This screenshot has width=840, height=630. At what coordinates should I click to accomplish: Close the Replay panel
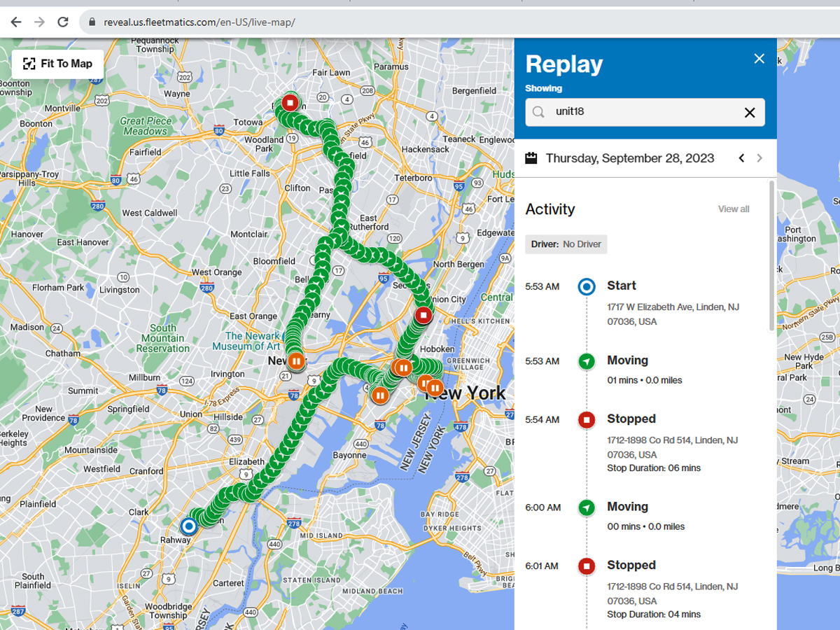759,59
